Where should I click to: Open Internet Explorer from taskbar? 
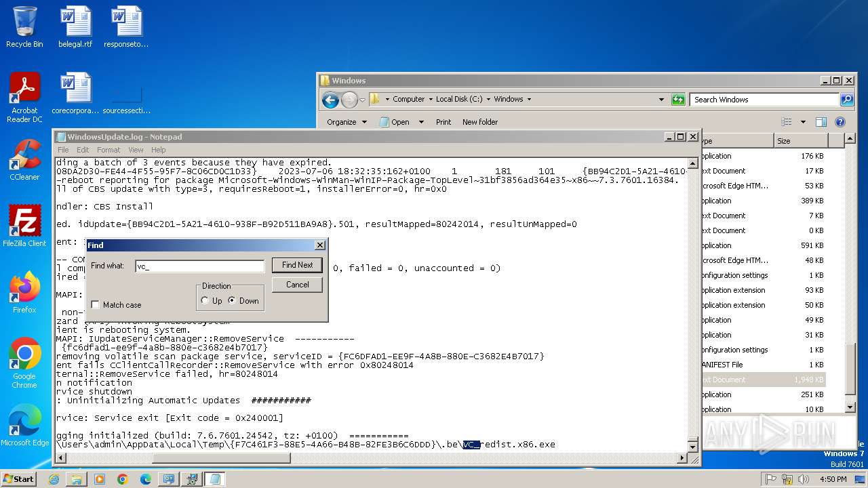pyautogui.click(x=54, y=479)
